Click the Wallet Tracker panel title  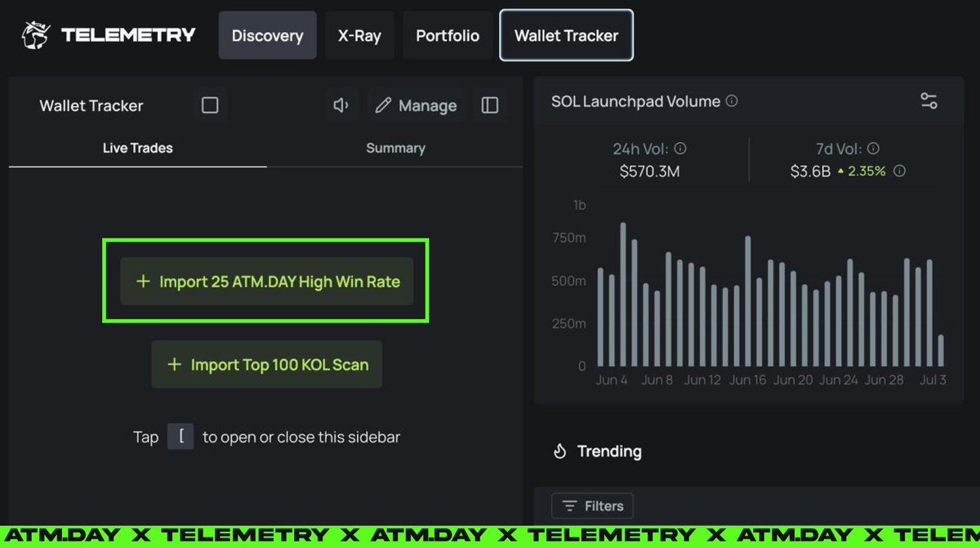pyautogui.click(x=91, y=105)
